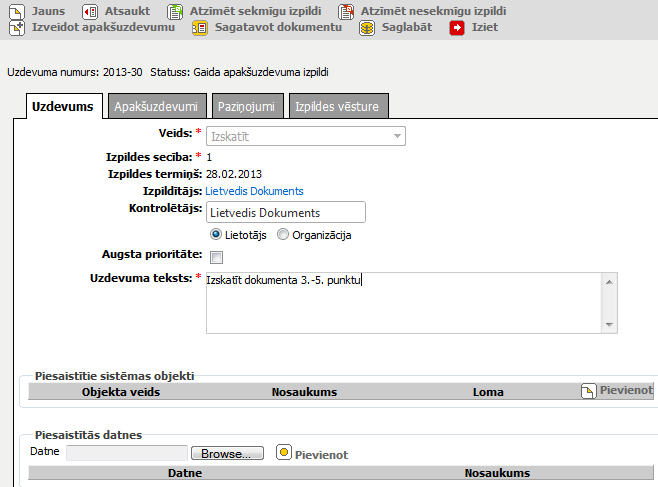Click the red Iziet exit icon
The width and height of the screenshot is (658, 487).
tap(457, 28)
